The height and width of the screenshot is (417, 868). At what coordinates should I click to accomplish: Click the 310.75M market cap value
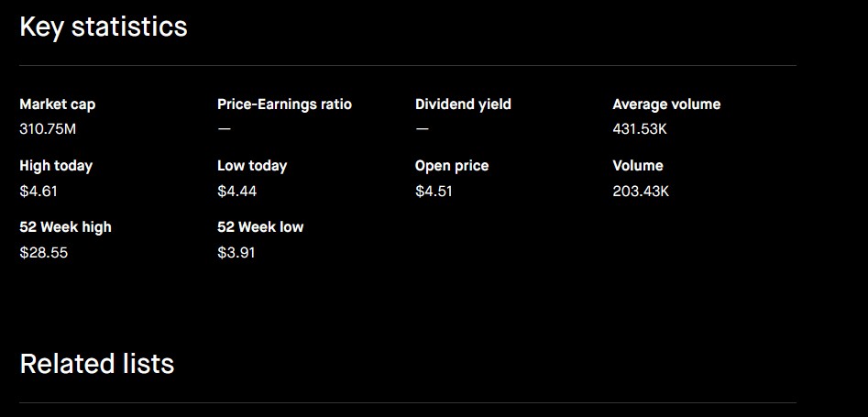click(x=48, y=129)
